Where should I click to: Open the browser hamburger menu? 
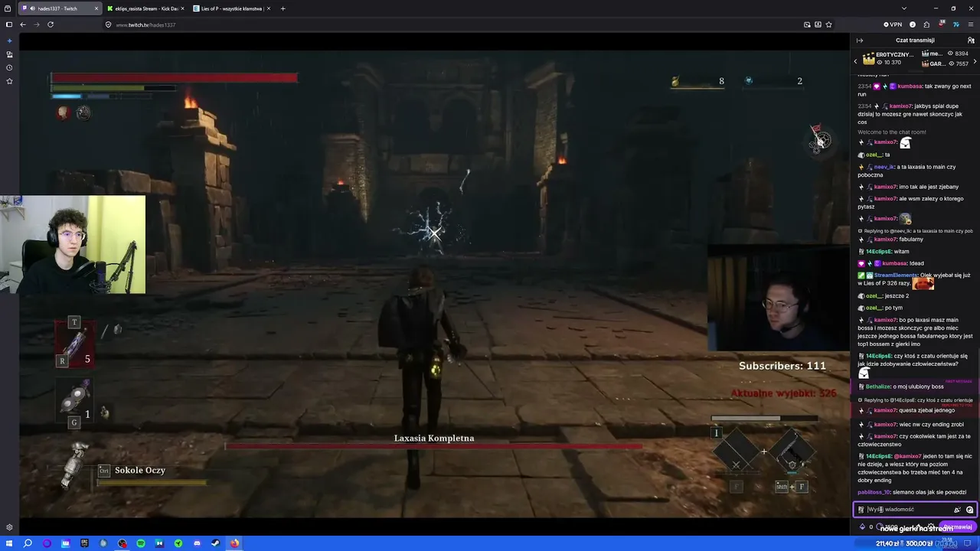(x=971, y=24)
